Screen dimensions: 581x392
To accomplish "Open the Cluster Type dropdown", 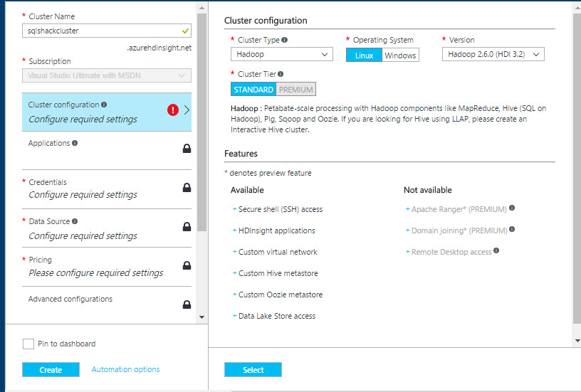I will (x=281, y=55).
